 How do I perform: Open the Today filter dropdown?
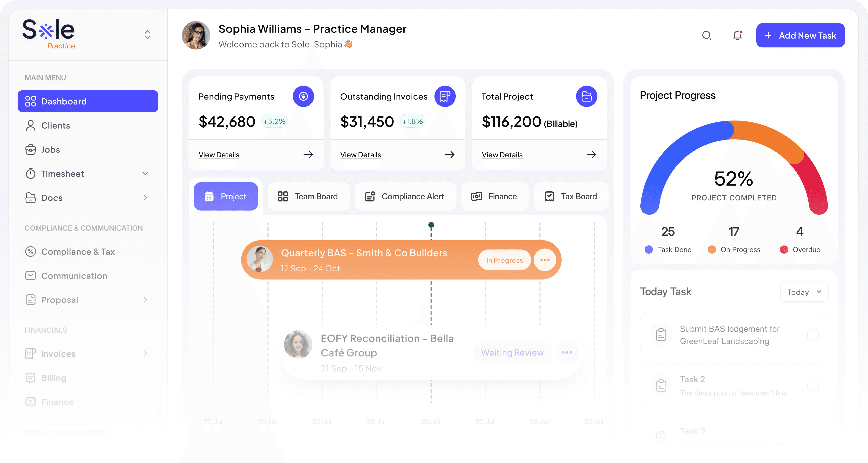804,292
